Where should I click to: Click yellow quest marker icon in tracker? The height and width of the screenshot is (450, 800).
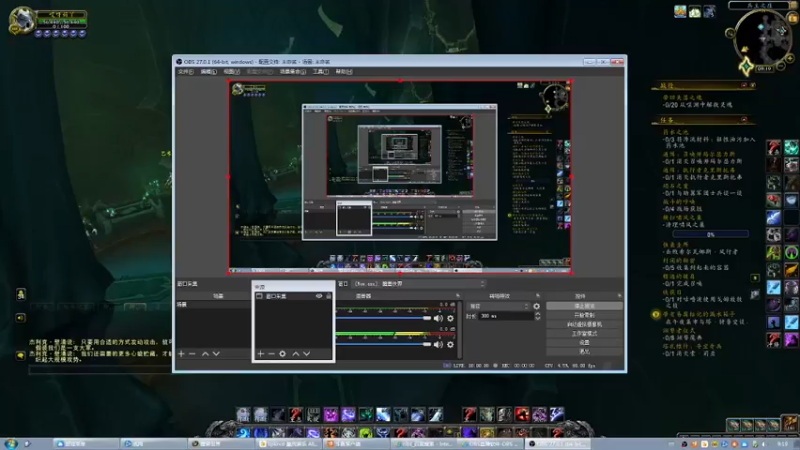click(x=656, y=314)
